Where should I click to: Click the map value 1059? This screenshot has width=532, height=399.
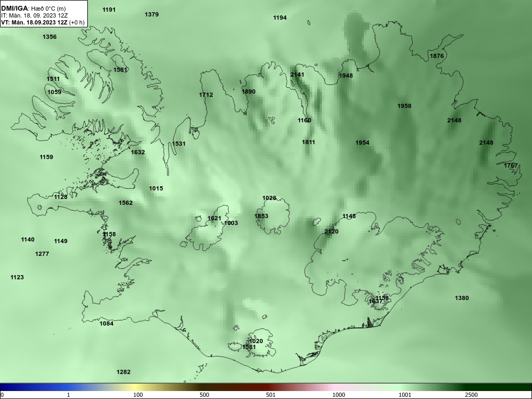(x=54, y=92)
